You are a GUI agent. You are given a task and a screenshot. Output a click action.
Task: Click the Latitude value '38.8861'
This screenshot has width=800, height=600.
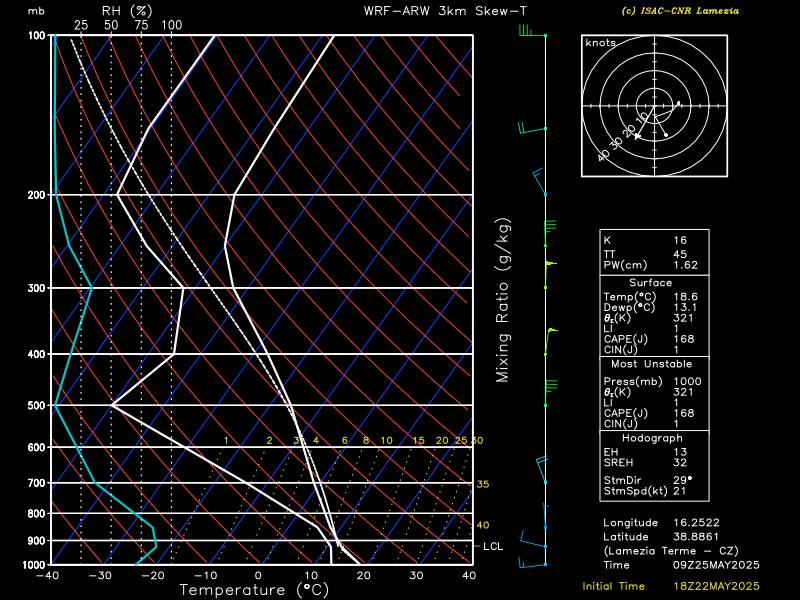point(696,537)
